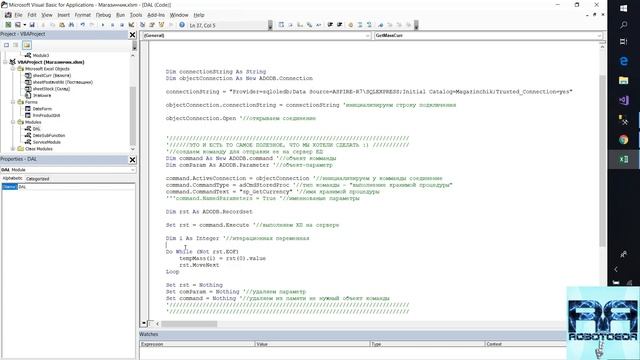Click the Run Sub play icon
Screen dimensions: 640x360
pos(102,25)
